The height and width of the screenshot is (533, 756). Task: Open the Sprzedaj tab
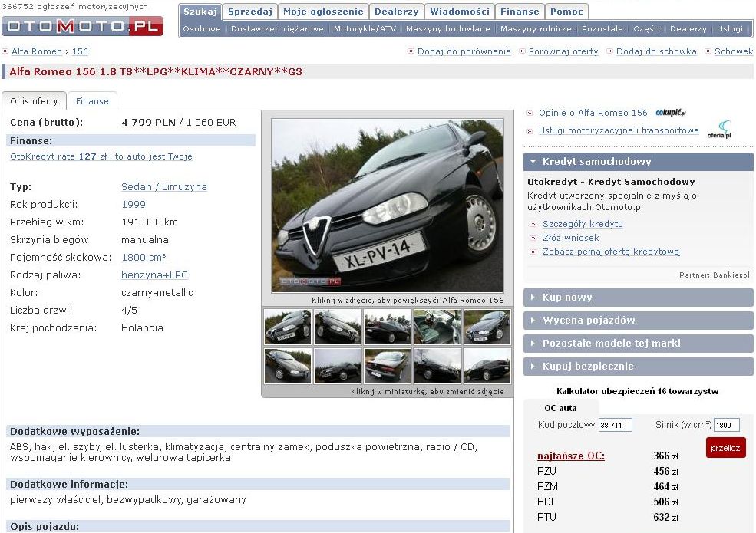249,12
